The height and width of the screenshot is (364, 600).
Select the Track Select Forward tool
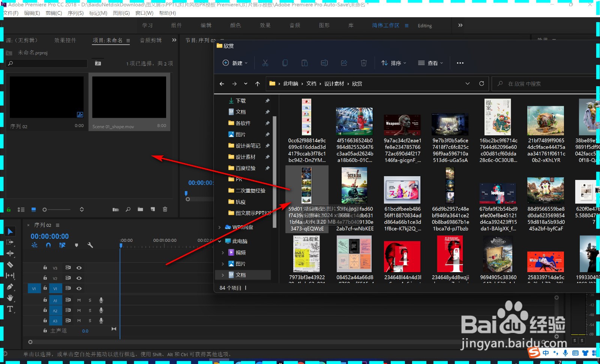click(10, 242)
